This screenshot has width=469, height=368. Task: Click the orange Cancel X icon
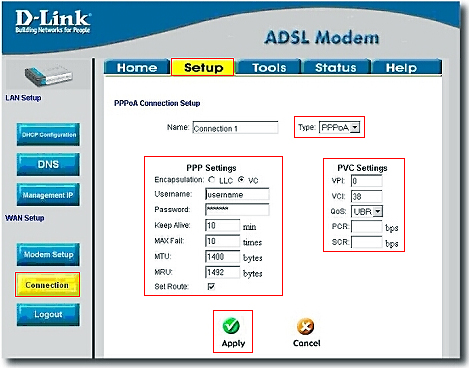point(305,326)
